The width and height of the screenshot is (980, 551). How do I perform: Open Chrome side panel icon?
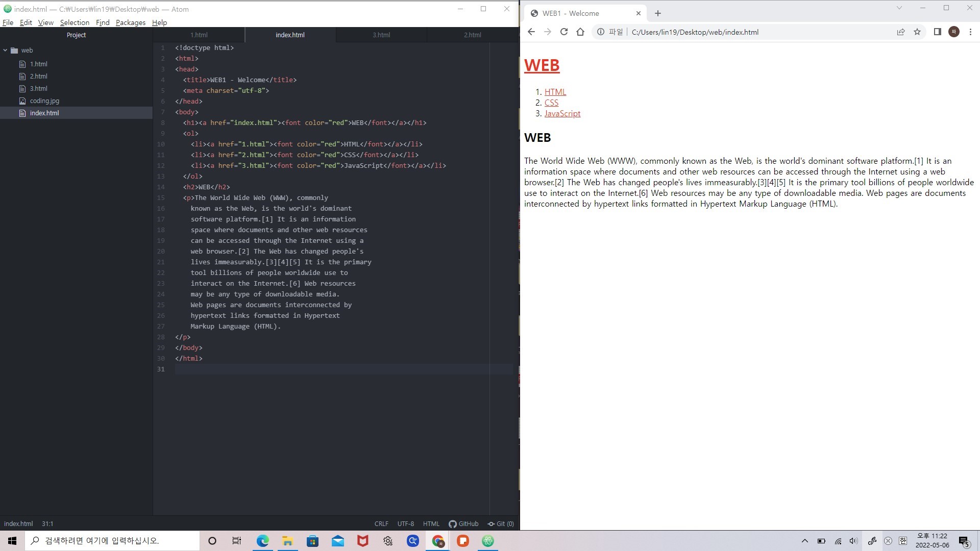[x=937, y=32]
